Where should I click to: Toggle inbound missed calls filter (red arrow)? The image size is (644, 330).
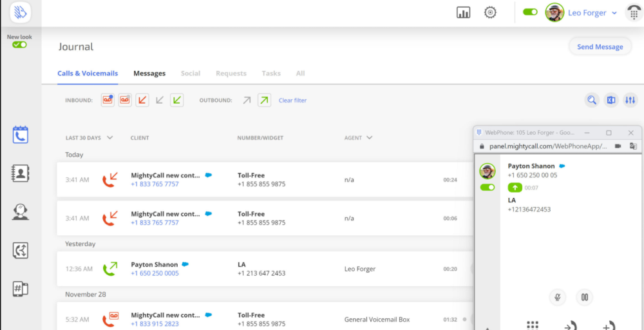(x=142, y=100)
